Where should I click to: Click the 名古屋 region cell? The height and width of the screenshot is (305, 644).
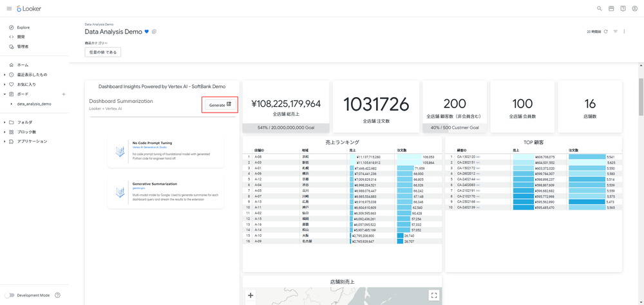click(306, 241)
